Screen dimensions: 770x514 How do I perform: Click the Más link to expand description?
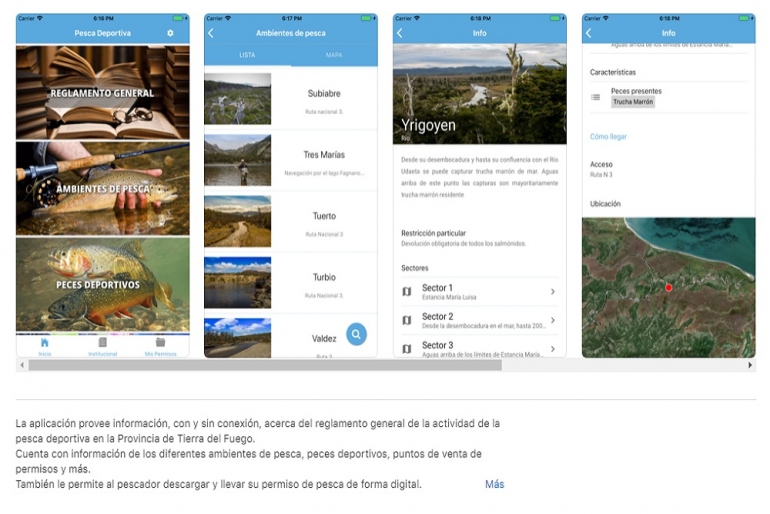495,484
